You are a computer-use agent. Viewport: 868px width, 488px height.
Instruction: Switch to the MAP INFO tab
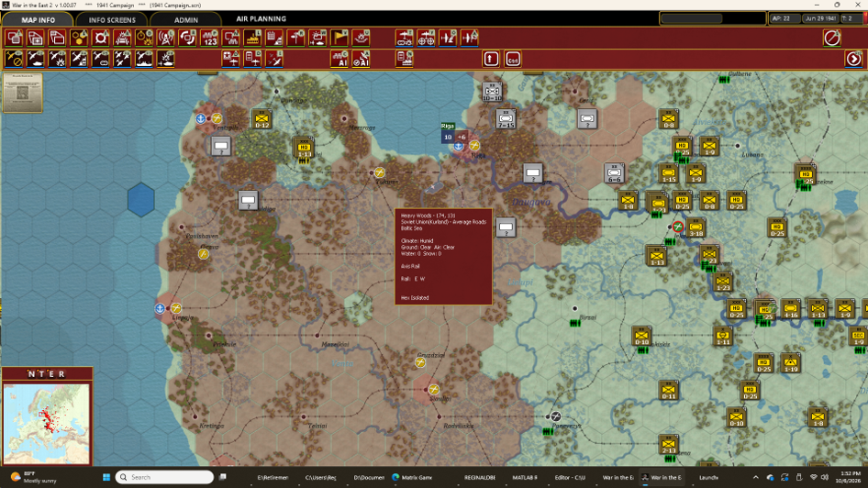pyautogui.click(x=38, y=19)
